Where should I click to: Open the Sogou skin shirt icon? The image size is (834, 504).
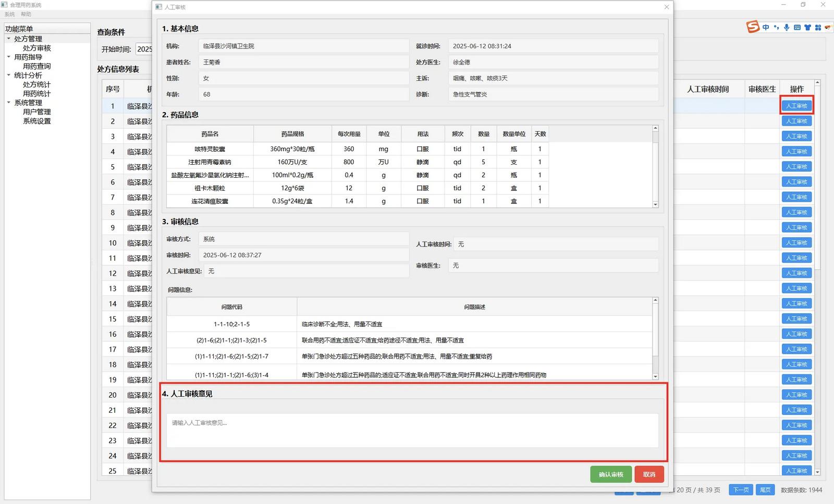[x=807, y=28]
